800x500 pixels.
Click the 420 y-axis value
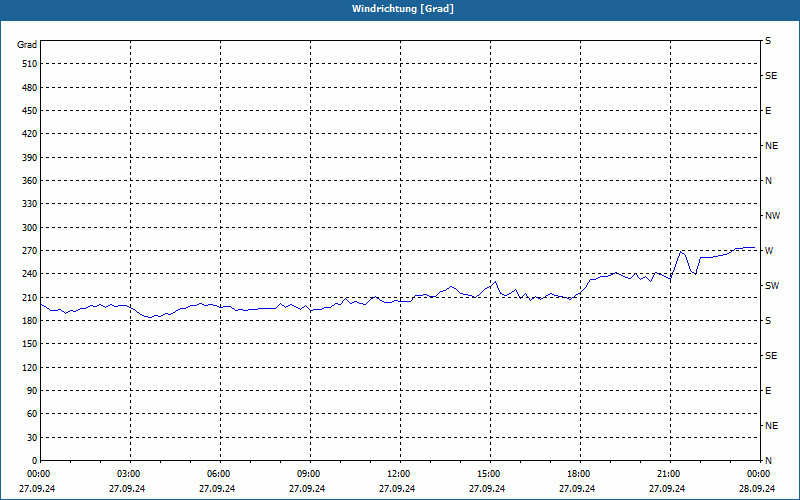pyautogui.click(x=30, y=134)
